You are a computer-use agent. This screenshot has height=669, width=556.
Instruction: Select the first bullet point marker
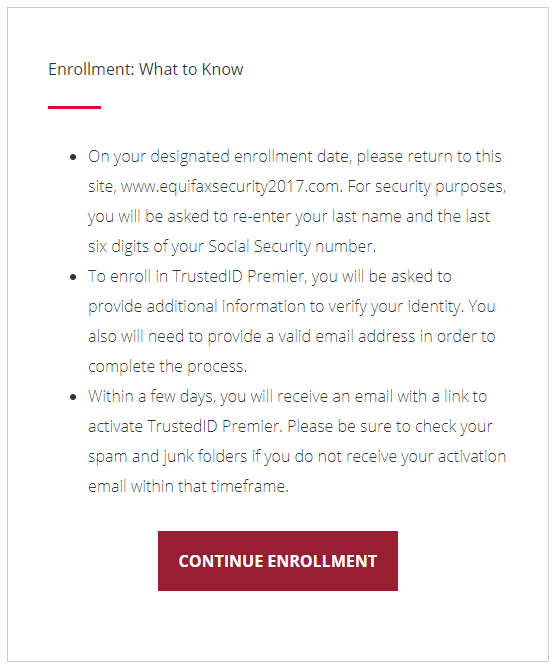73,157
